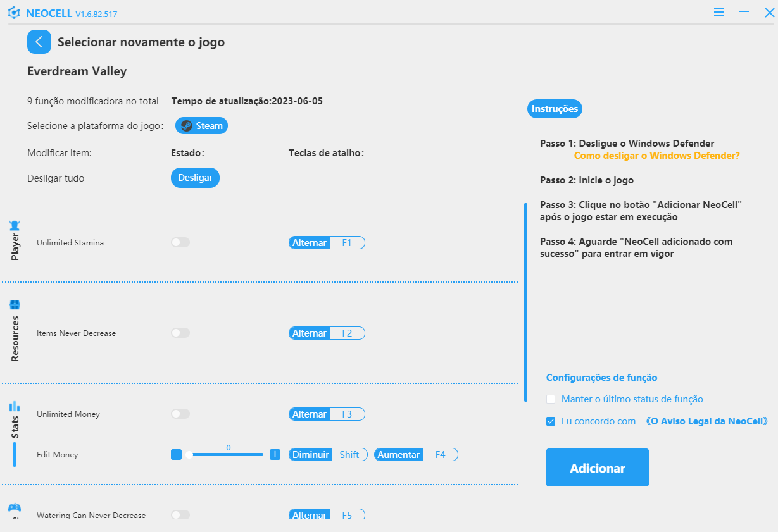Check Manter o último status de função
The image size is (778, 532).
click(551, 399)
